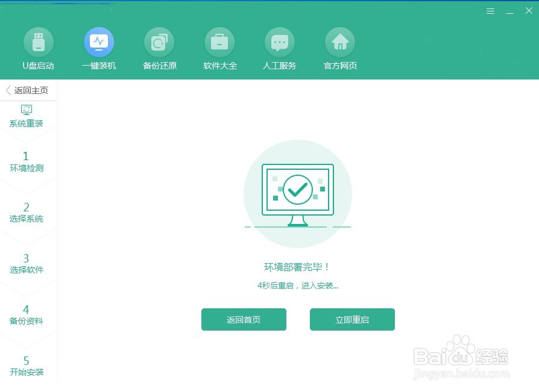Click the 系统重装 monitor refresh icon
Viewport: 539px width, 392px height.
tap(27, 110)
